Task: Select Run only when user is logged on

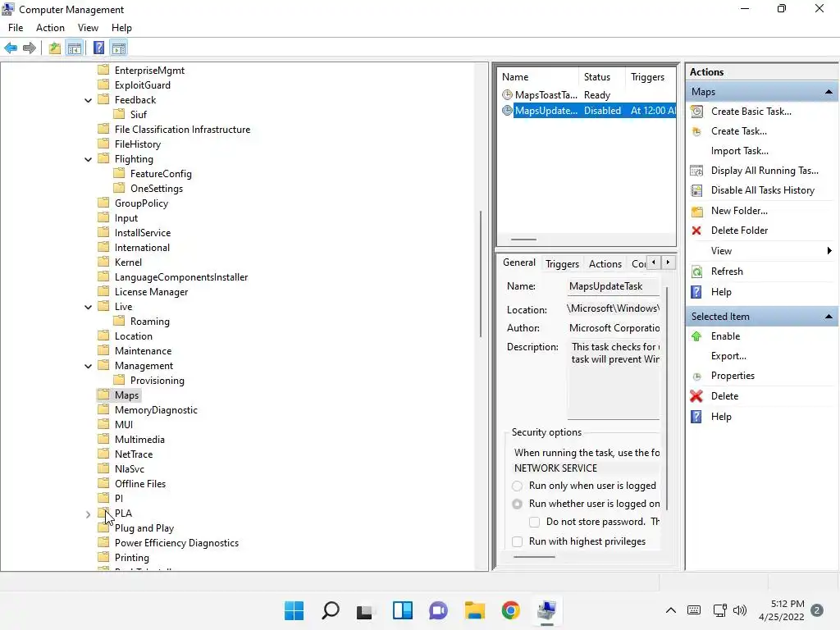Action: click(517, 486)
